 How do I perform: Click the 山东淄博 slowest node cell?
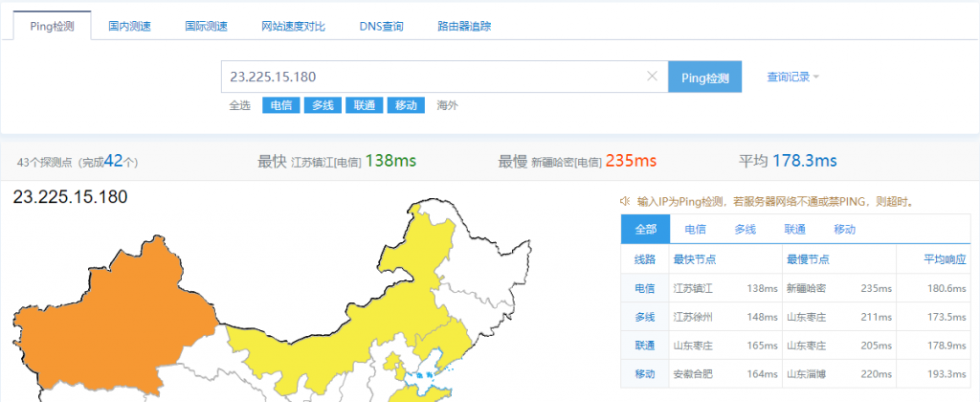pyautogui.click(x=806, y=374)
